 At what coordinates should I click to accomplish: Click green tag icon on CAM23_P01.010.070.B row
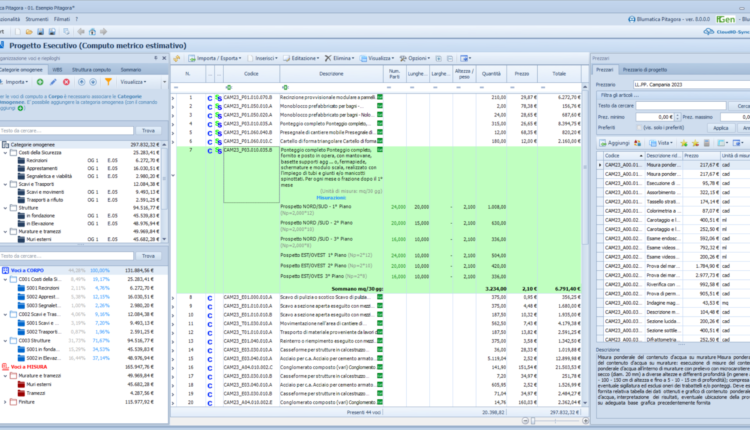point(380,97)
